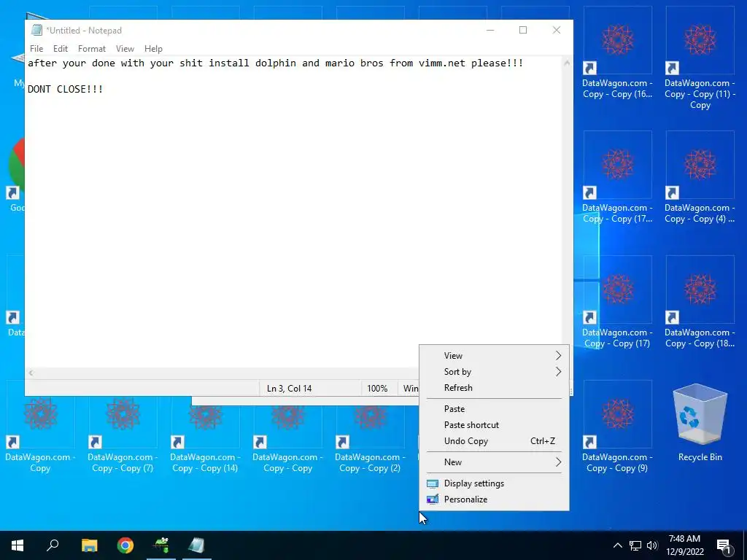This screenshot has width=747, height=560.
Task: Open Display settings from context menu
Action: tap(494, 483)
